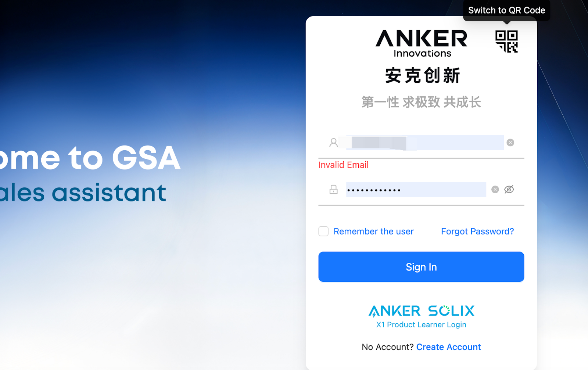Follow the Create Account link

click(448, 347)
